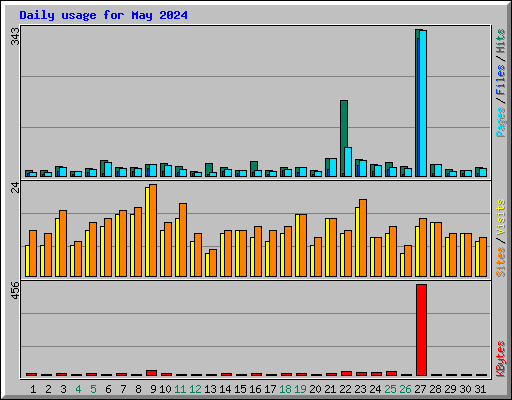This screenshot has width=512, height=400.
Task: Click the day "31" axis label
Action: (480, 389)
